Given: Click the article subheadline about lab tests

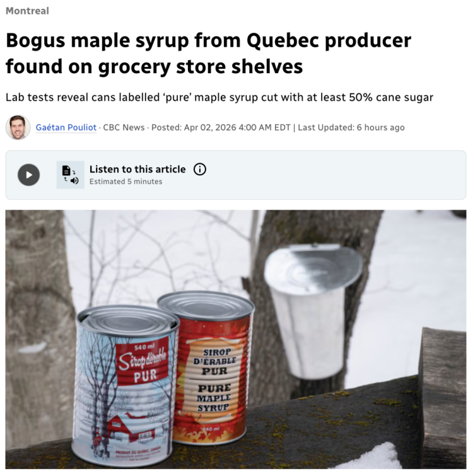Looking at the screenshot, I should [219, 98].
